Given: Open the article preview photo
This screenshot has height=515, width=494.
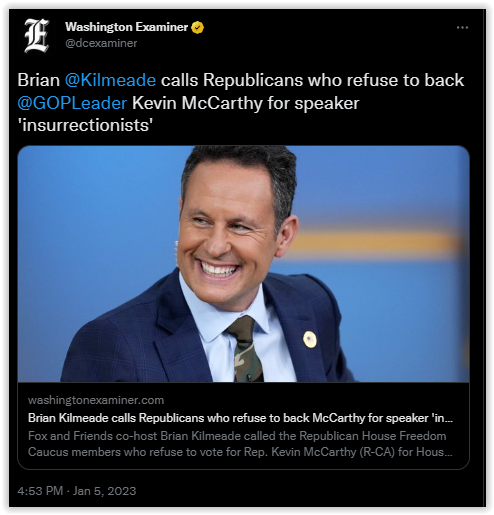Looking at the screenshot, I should pyautogui.click(x=243, y=264).
